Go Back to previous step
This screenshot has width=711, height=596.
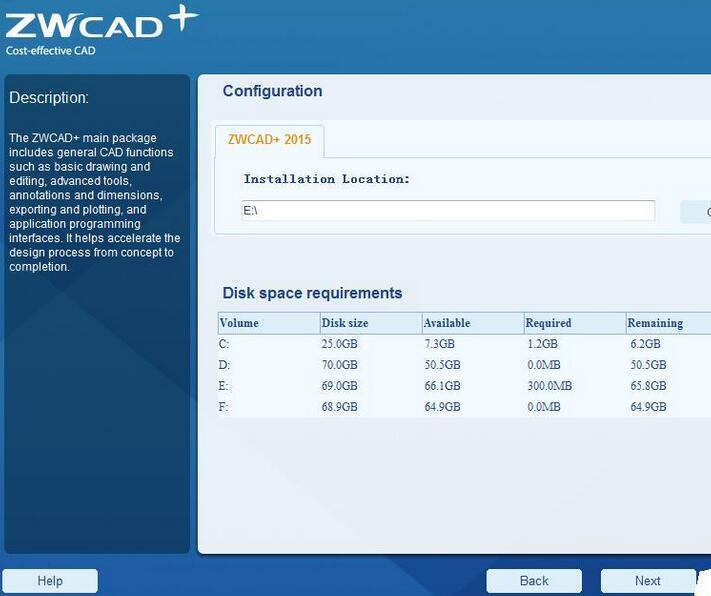(x=534, y=581)
